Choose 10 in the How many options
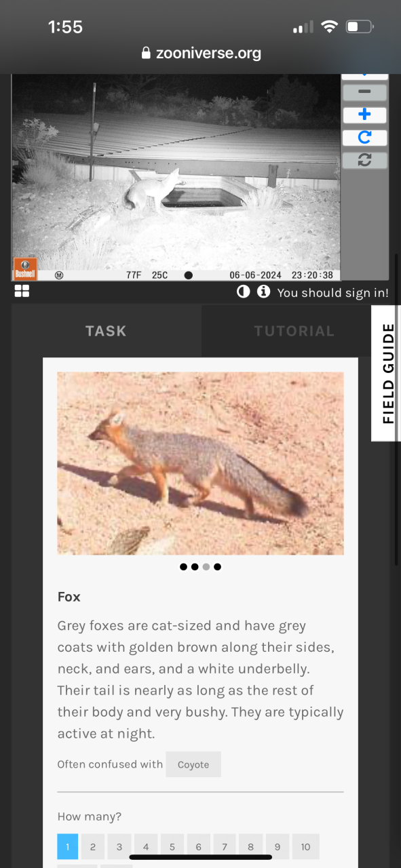 (306, 846)
